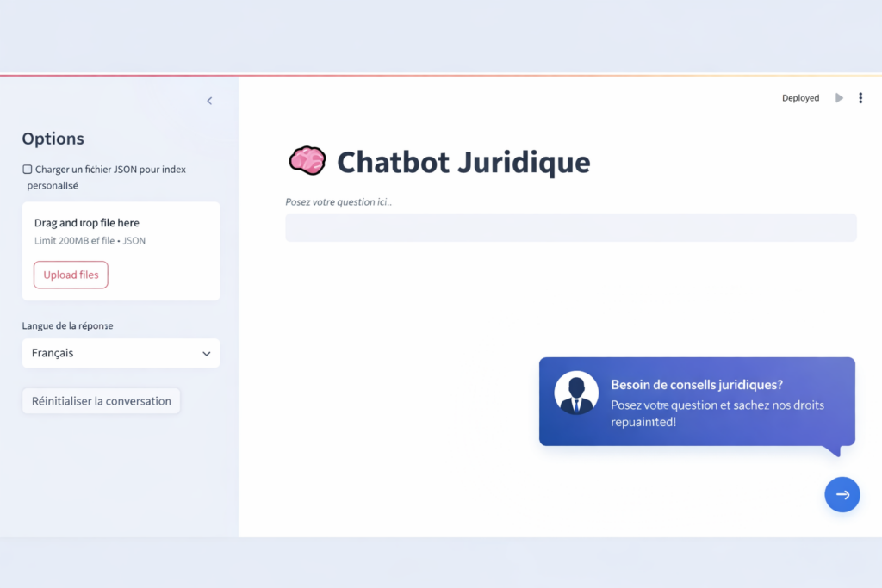Click the blue round arrow button
The image size is (882, 588).
pos(842,494)
